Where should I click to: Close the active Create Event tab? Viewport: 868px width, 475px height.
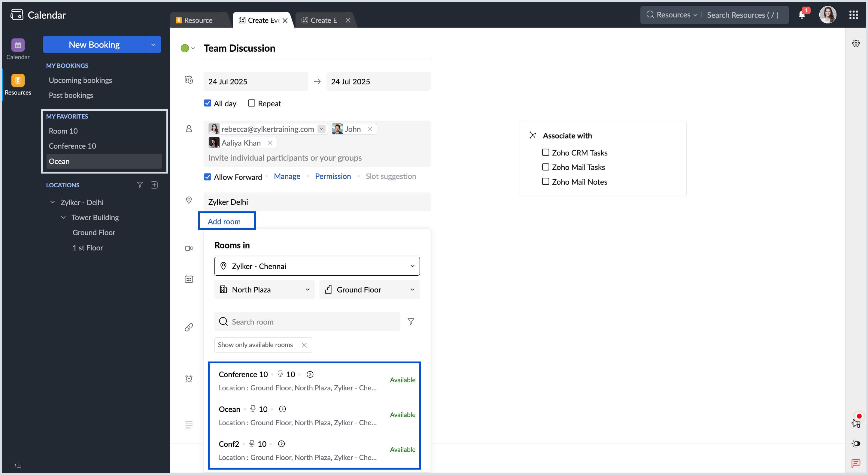285,20
